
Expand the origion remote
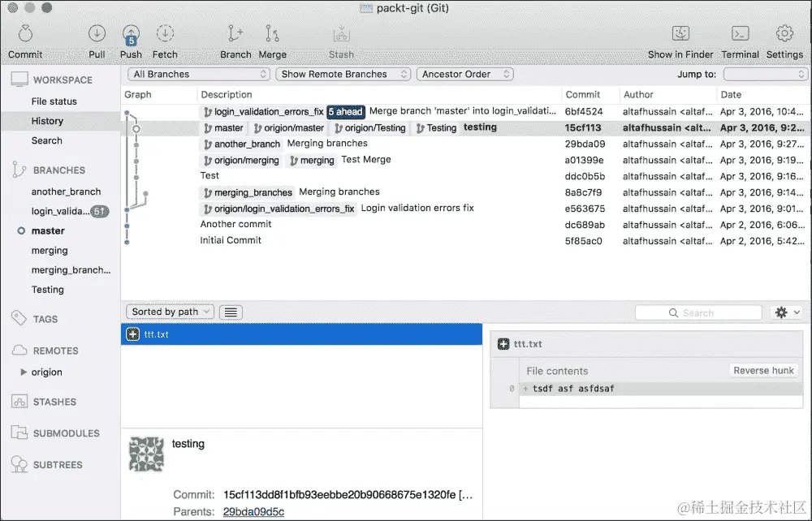[24, 372]
